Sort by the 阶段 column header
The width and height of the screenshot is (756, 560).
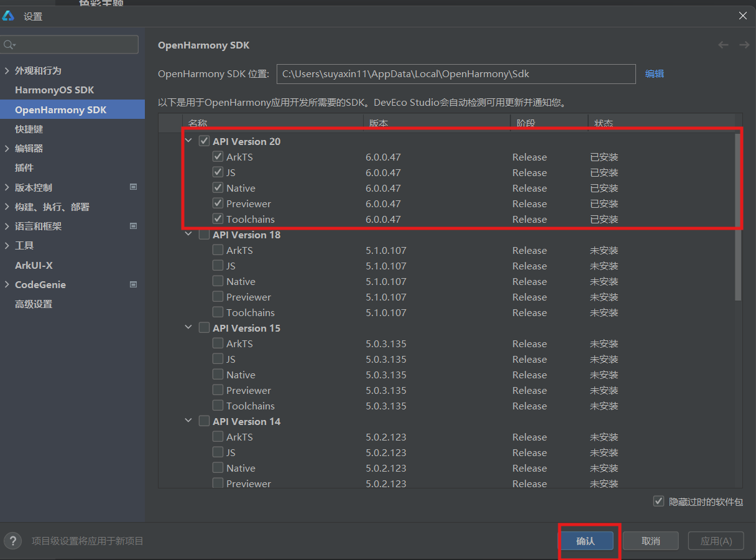tap(549, 123)
